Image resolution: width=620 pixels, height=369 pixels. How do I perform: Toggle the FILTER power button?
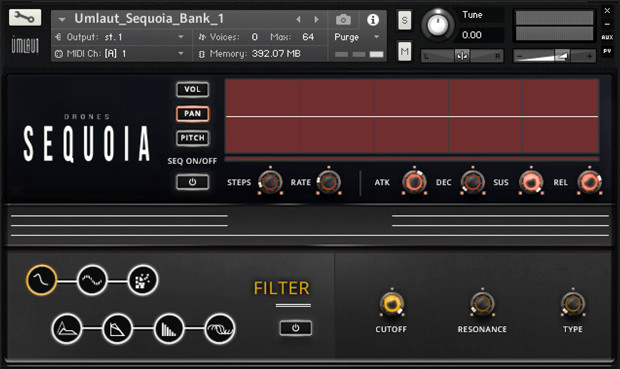tap(295, 328)
